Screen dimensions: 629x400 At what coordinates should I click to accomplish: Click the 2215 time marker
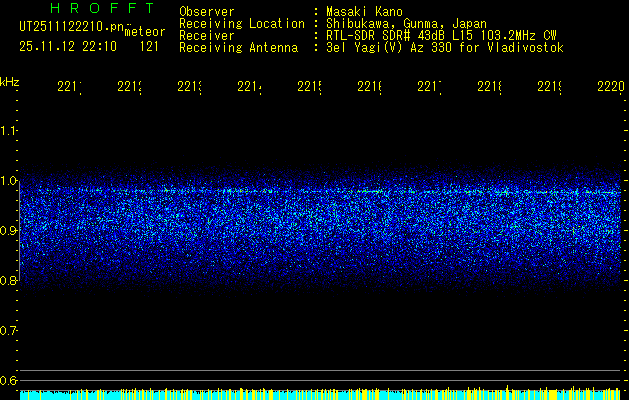[x=310, y=87]
